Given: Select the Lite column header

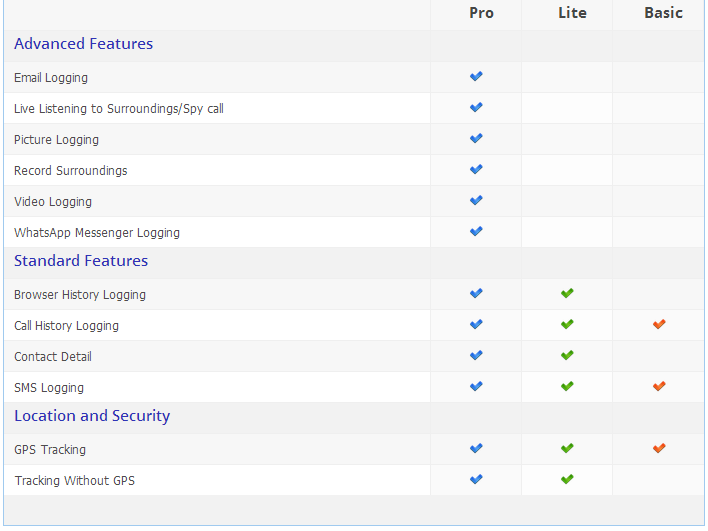Looking at the screenshot, I should pos(572,13).
